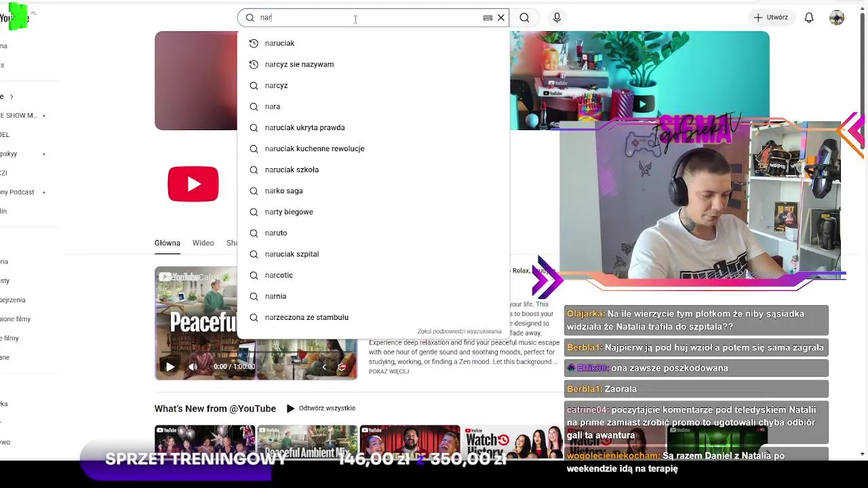The width and height of the screenshot is (868, 488).
Task: Select the 'narnia' suggestion
Action: pyautogui.click(x=373, y=296)
